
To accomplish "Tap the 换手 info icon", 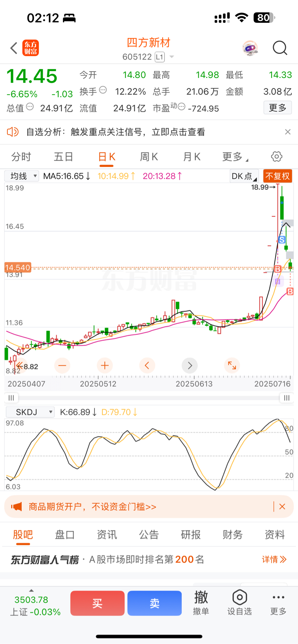I will point(103,90).
